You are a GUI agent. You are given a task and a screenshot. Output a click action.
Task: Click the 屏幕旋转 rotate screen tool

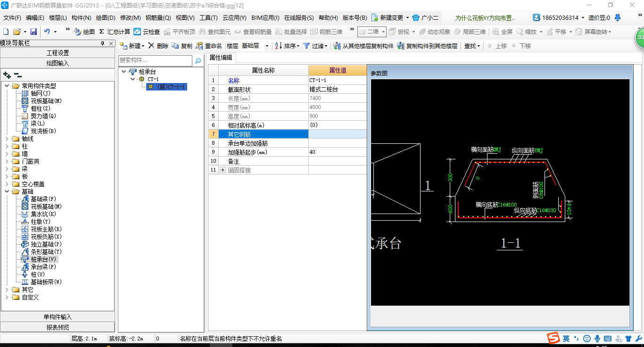593,32
